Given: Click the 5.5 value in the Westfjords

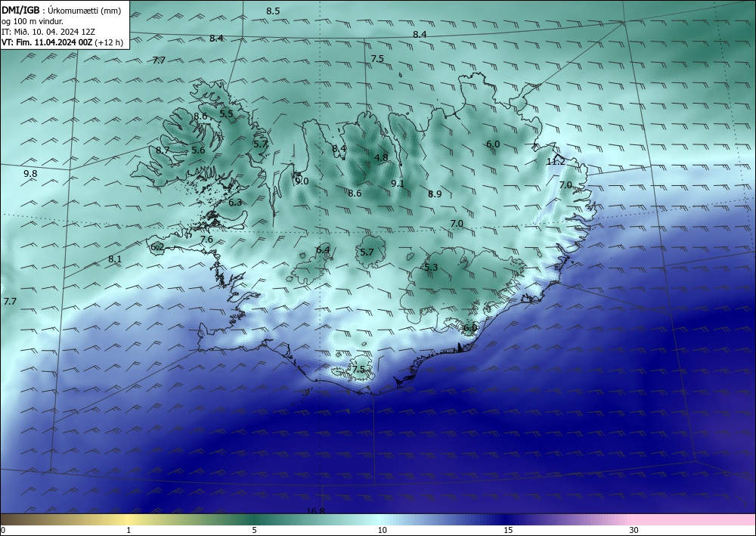Looking at the screenshot, I should pos(226,113).
